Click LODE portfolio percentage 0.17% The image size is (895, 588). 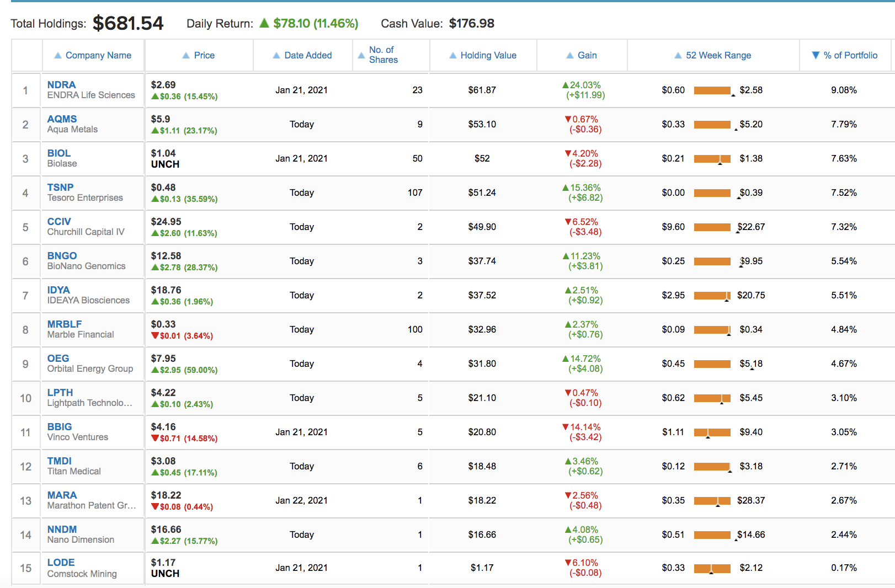coord(844,568)
